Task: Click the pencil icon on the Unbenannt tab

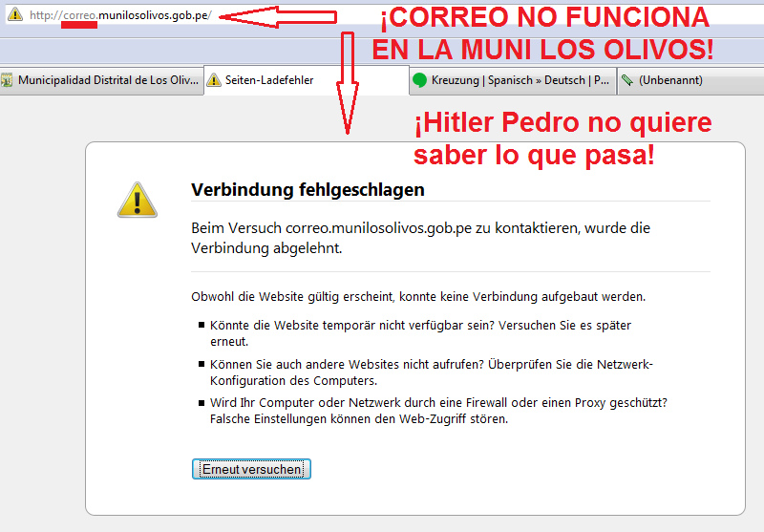Action: click(x=626, y=80)
